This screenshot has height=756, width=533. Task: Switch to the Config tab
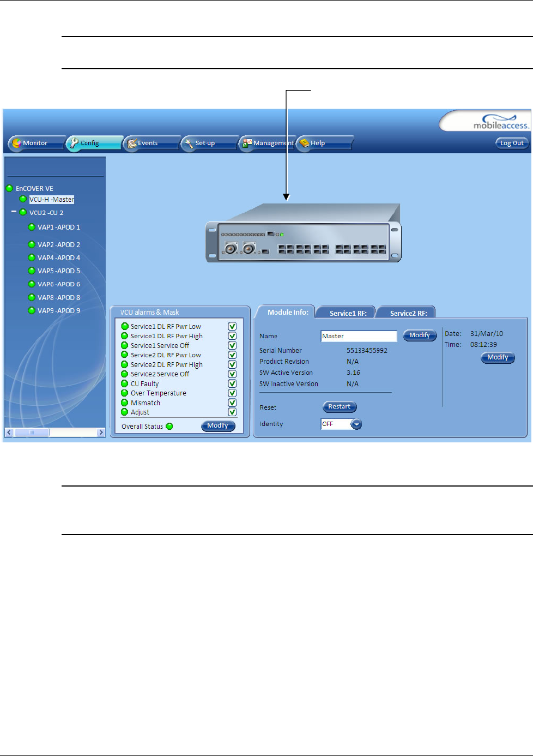pyautogui.click(x=94, y=143)
